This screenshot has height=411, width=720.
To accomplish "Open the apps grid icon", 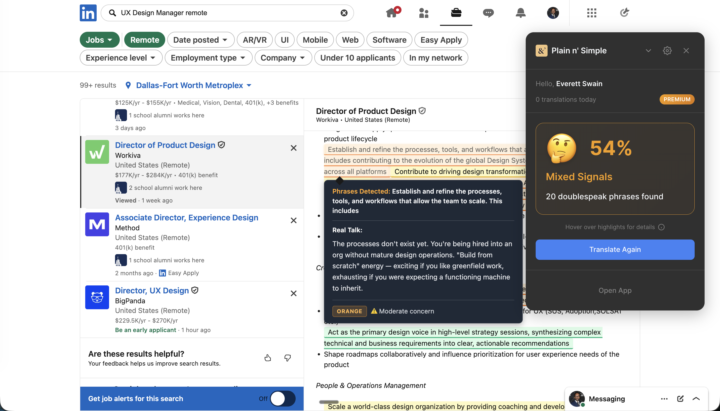I will (591, 13).
